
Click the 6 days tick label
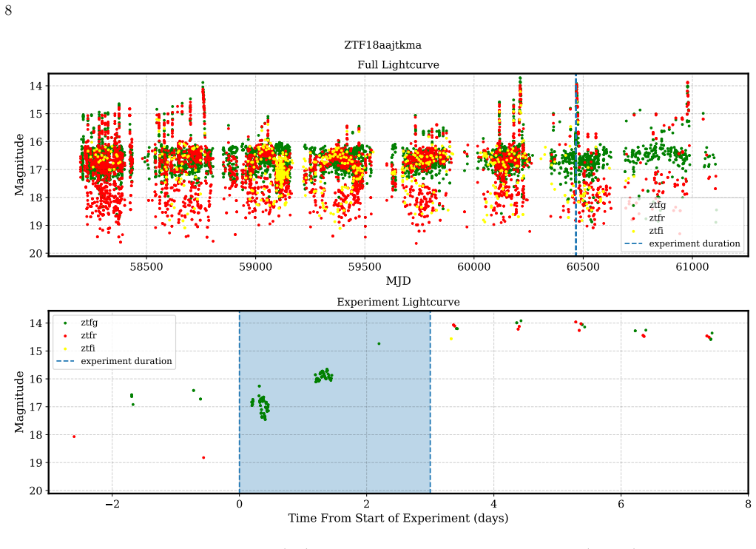pyautogui.click(x=621, y=504)
